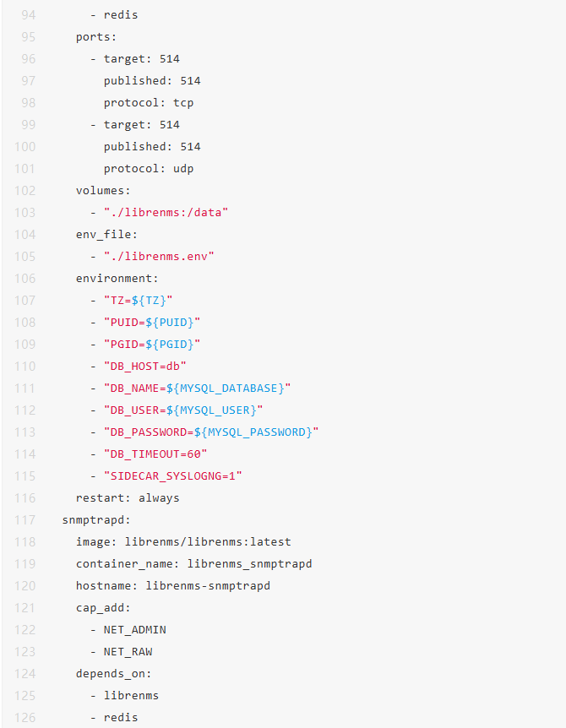Click the 'ports:' key on line 95

tap(96, 37)
